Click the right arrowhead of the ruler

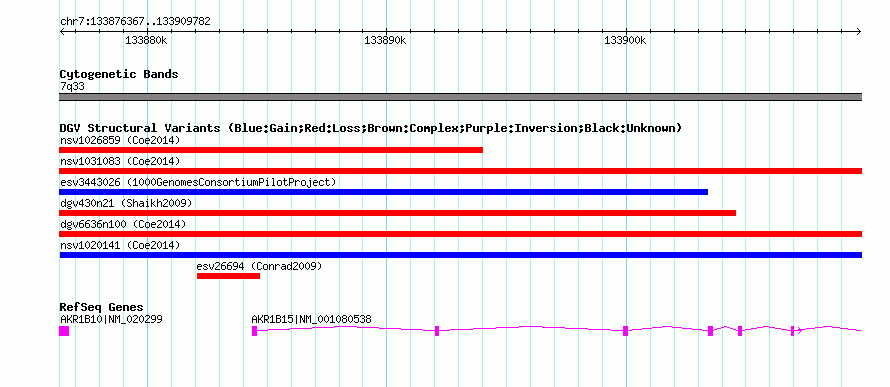(859, 32)
